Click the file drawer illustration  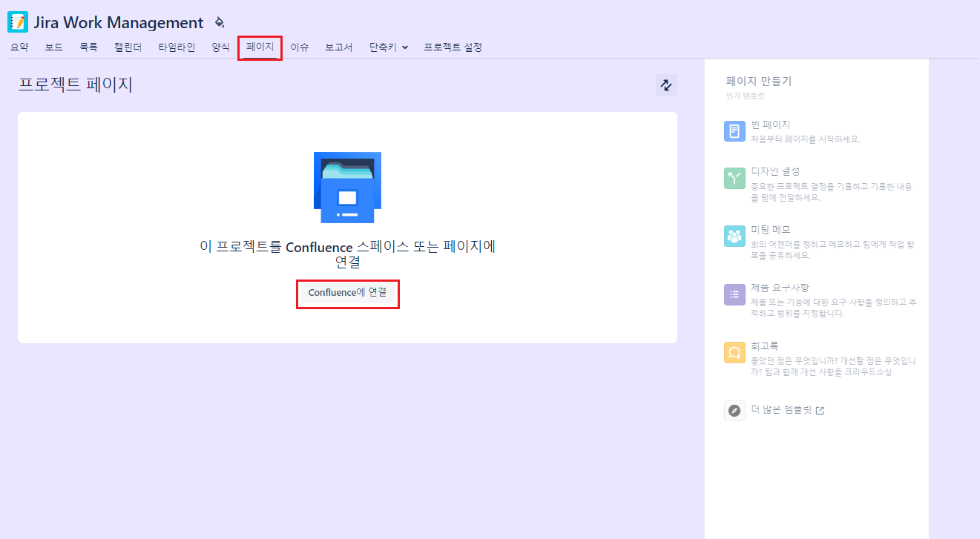pos(347,188)
